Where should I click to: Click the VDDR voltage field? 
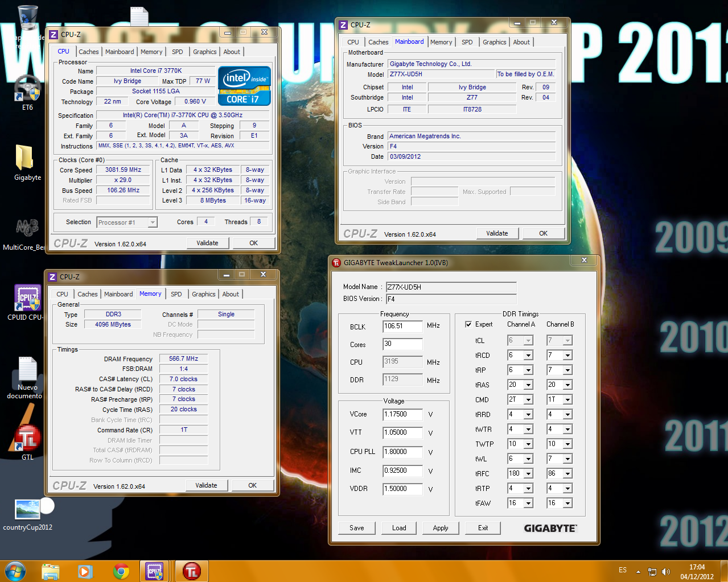point(403,489)
